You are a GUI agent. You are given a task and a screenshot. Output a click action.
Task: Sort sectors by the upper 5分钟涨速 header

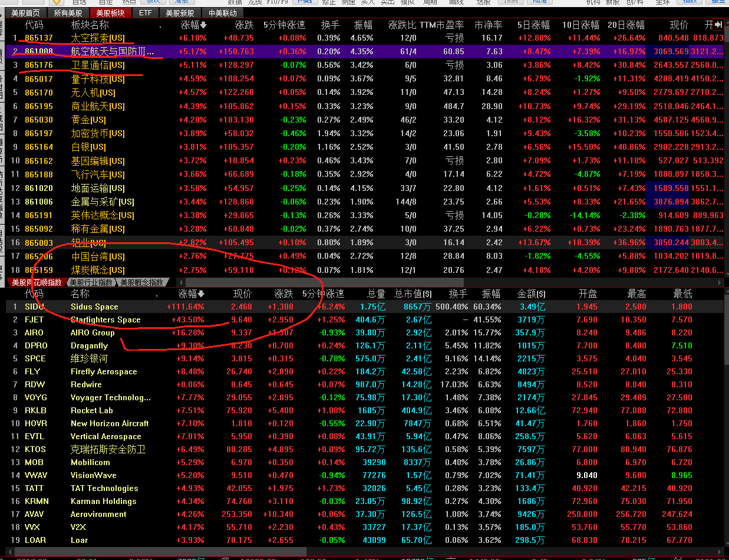click(x=284, y=25)
